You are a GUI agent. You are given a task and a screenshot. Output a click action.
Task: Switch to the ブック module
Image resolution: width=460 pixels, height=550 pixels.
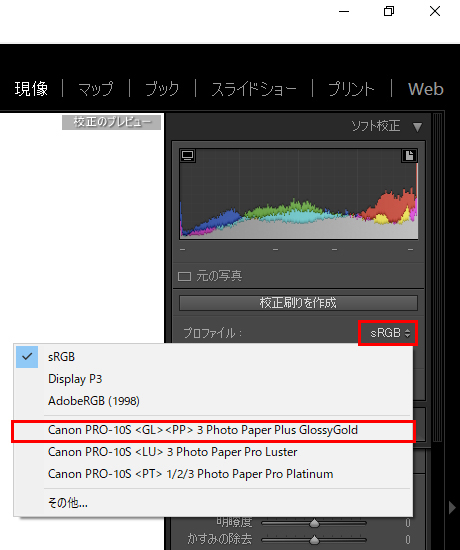click(162, 89)
